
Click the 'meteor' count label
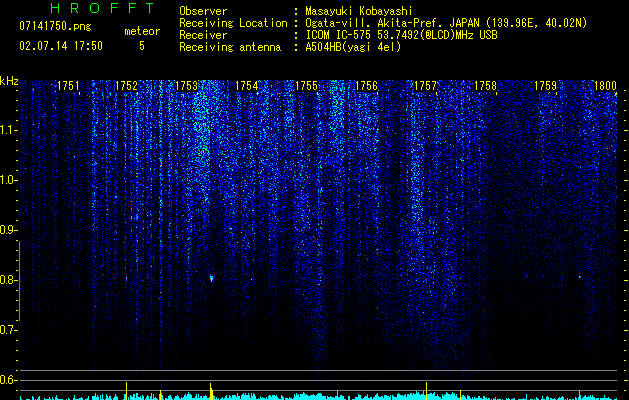pos(142,31)
